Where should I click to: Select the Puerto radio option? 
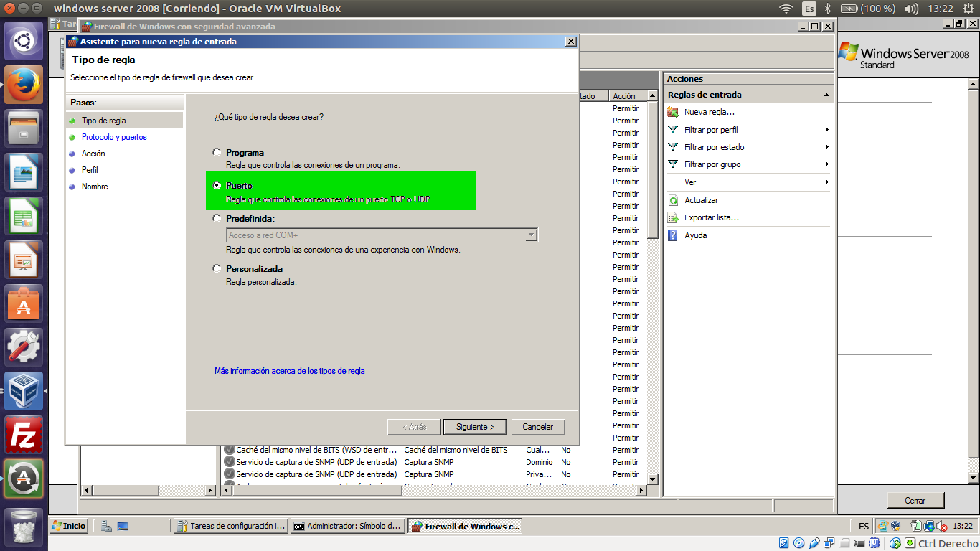[217, 185]
